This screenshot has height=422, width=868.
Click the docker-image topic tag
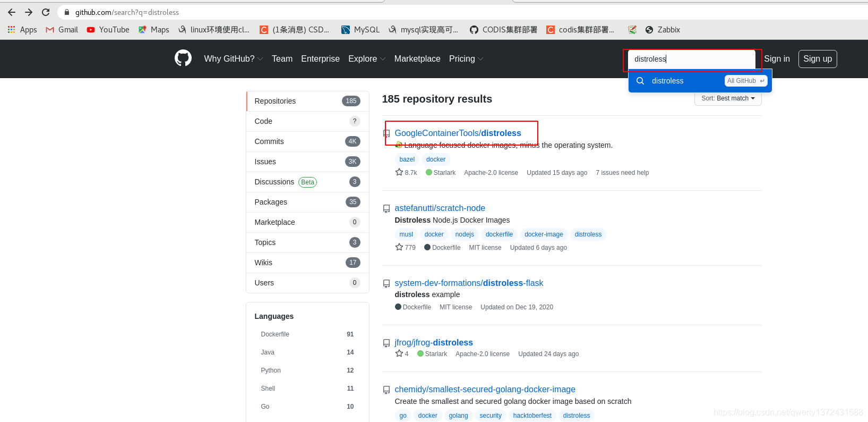[x=544, y=234]
